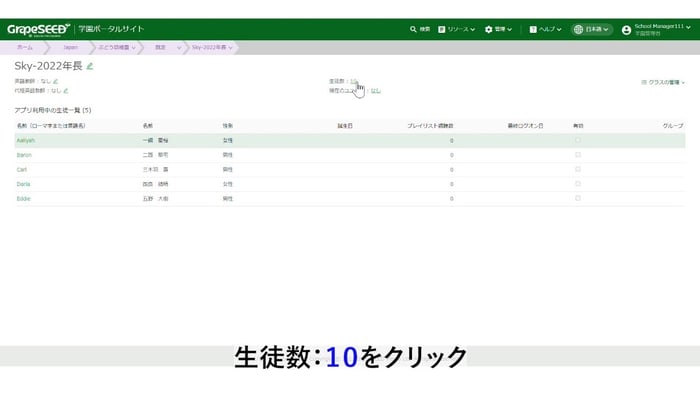Open student Baron
The height and width of the screenshot is (393, 700).
(x=24, y=155)
